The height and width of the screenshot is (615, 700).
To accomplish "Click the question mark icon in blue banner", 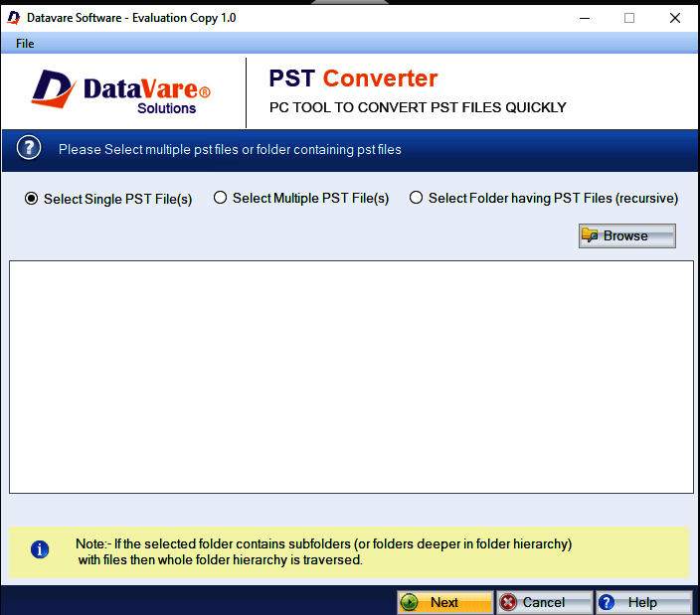I will click(x=29, y=148).
